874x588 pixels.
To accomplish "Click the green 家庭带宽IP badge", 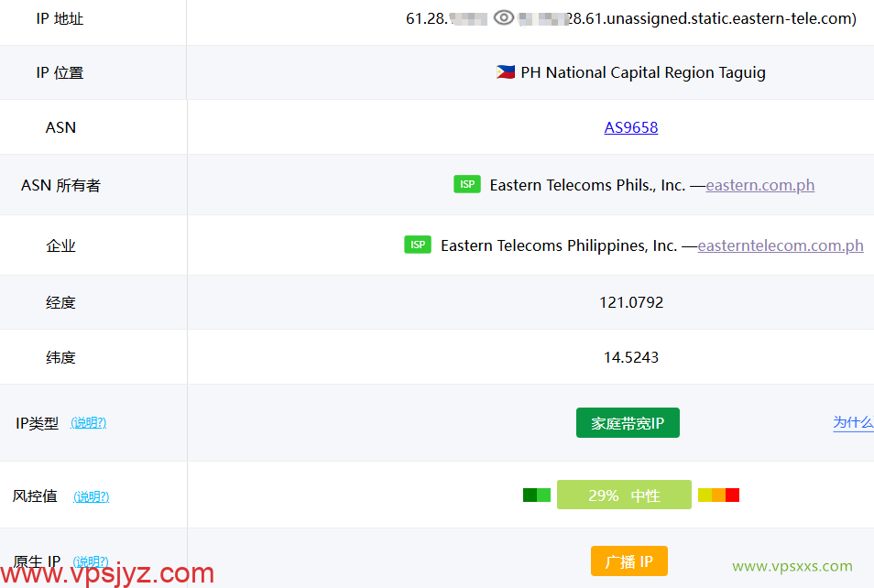I will click(x=628, y=423).
